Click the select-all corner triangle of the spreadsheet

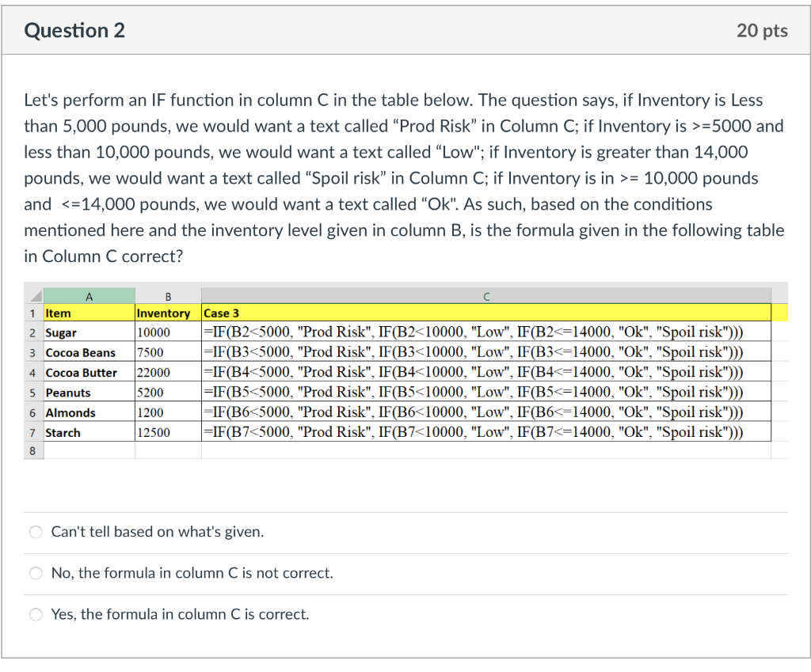coord(34,296)
